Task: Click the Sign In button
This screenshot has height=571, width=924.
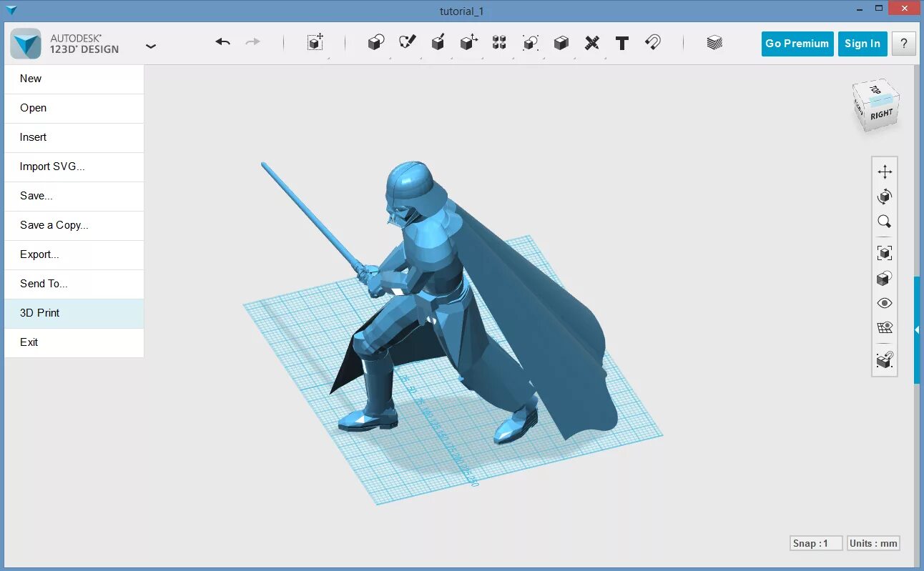Action: 862,44
